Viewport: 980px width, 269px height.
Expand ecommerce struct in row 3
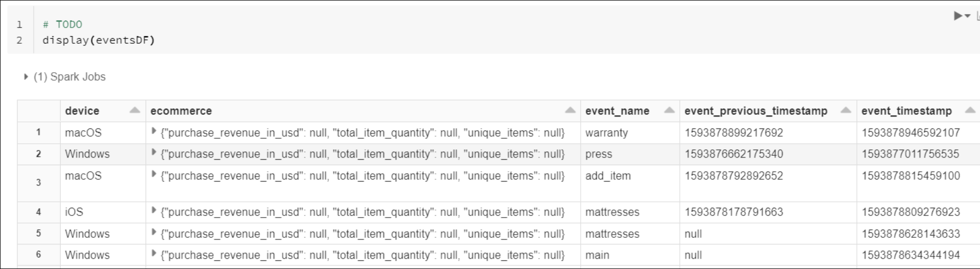(154, 175)
